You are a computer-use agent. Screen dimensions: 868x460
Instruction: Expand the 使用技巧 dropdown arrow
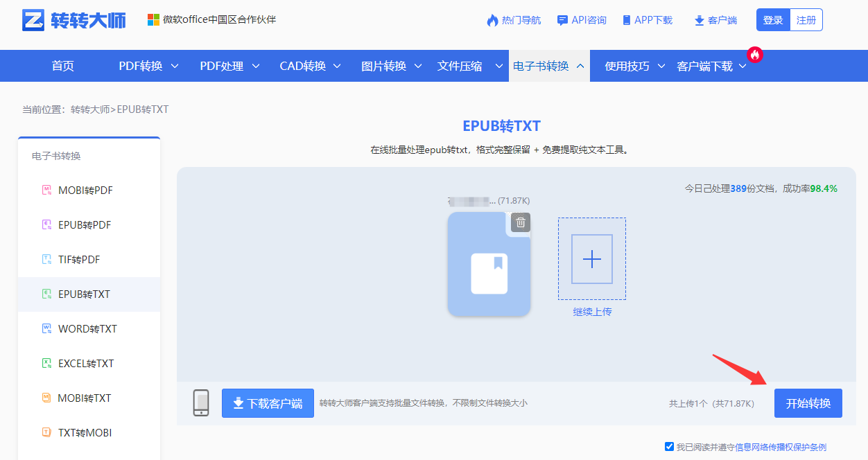click(x=661, y=66)
